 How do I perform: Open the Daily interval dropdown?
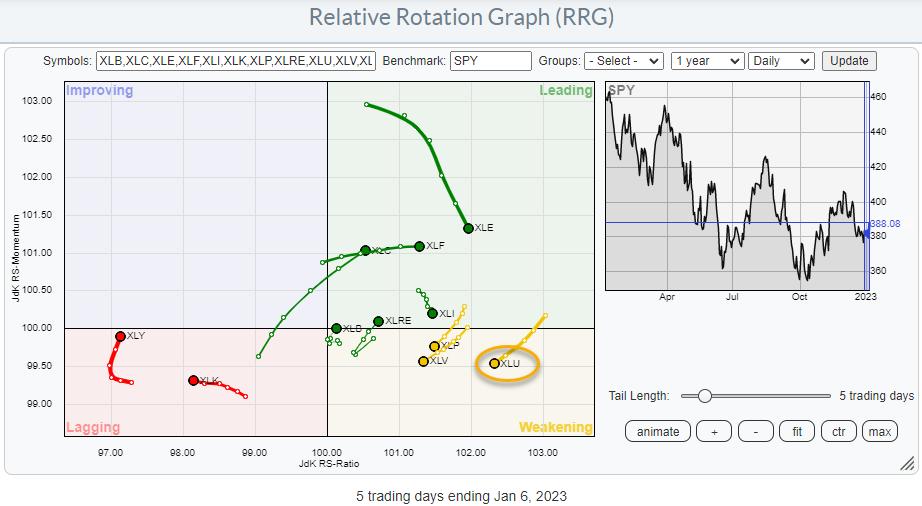[783, 61]
